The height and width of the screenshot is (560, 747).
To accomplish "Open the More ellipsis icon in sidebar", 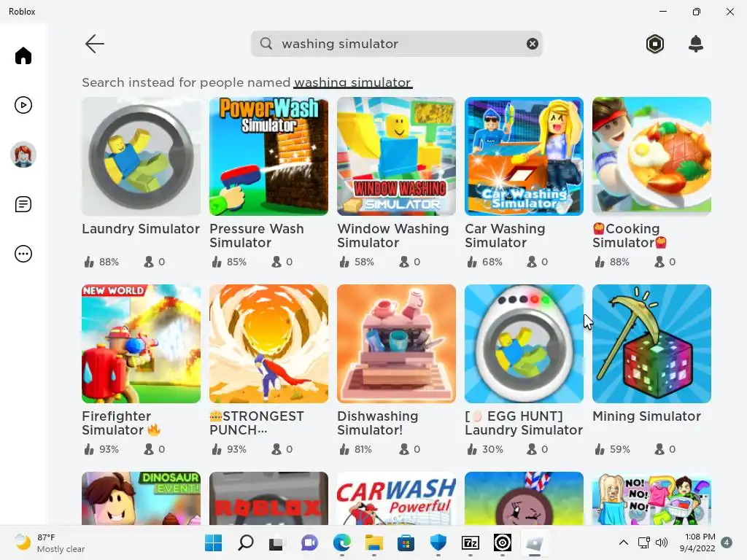I will point(23,254).
